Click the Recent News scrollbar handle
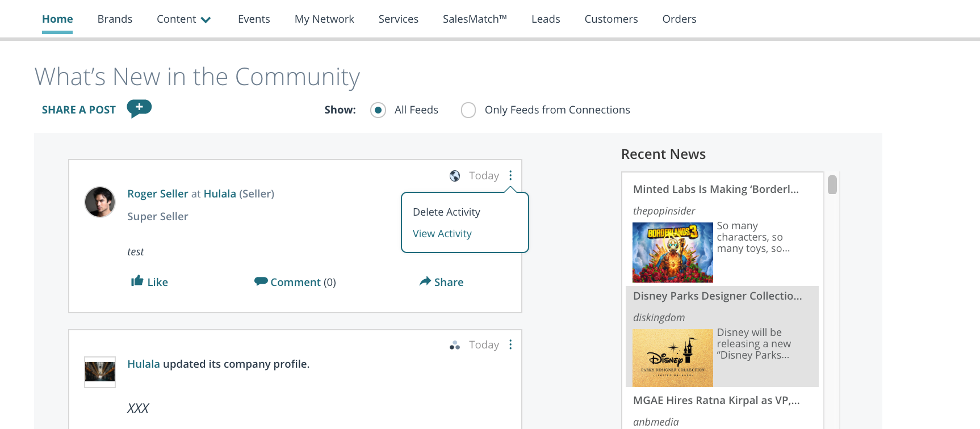The height and width of the screenshot is (429, 980). (x=832, y=184)
